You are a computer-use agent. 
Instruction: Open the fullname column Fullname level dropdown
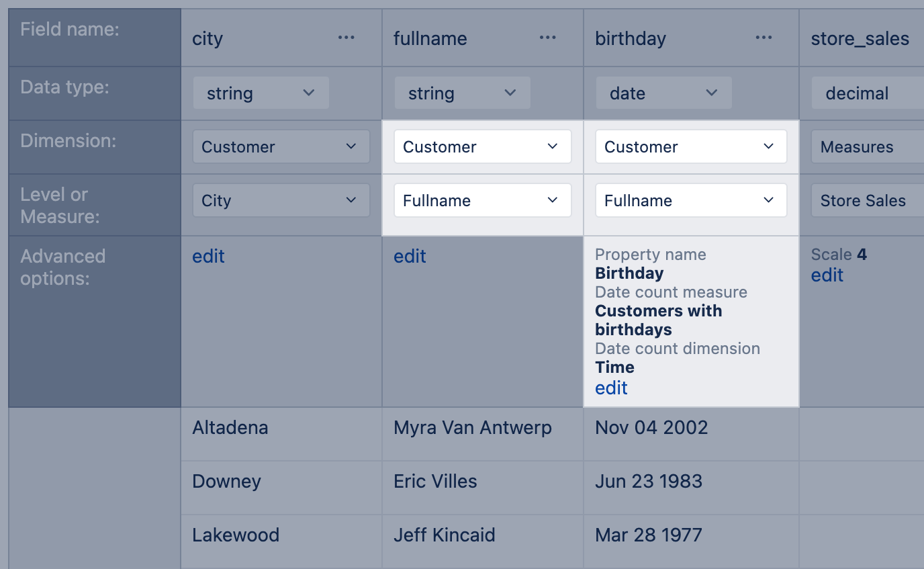click(x=482, y=201)
